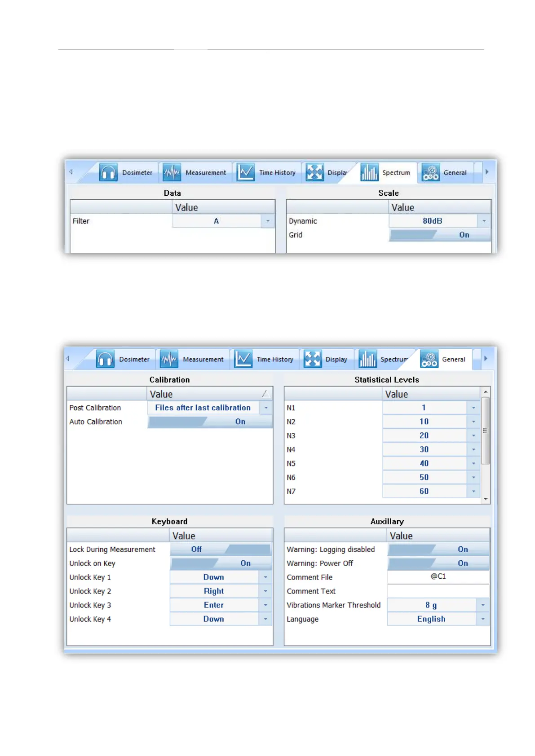Switch to Dosimeter tab label in Spectrum panel

point(137,172)
